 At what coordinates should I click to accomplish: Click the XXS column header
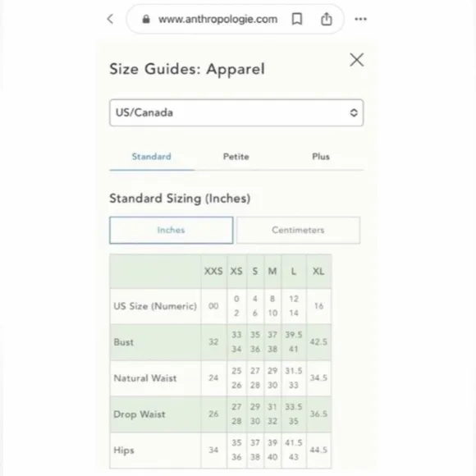(213, 271)
